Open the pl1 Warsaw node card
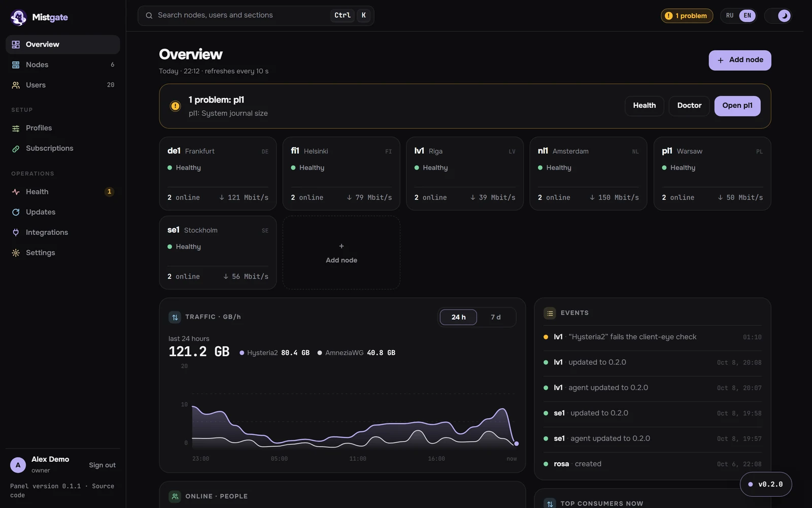Image resolution: width=812 pixels, height=508 pixels. click(713, 174)
